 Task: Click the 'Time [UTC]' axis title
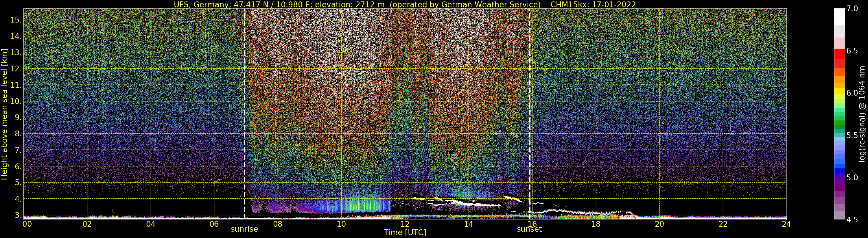pos(405,233)
